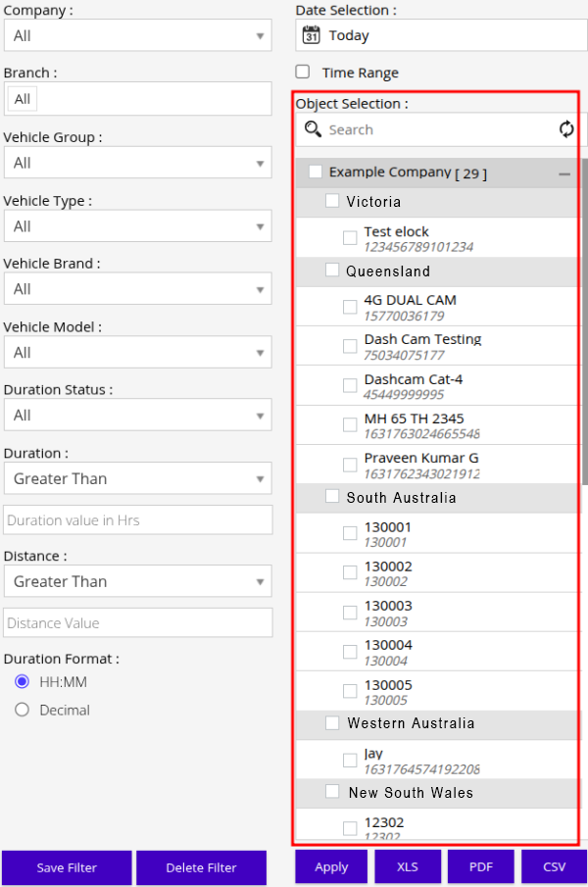Select the 130003 object checkbox

coord(350,613)
